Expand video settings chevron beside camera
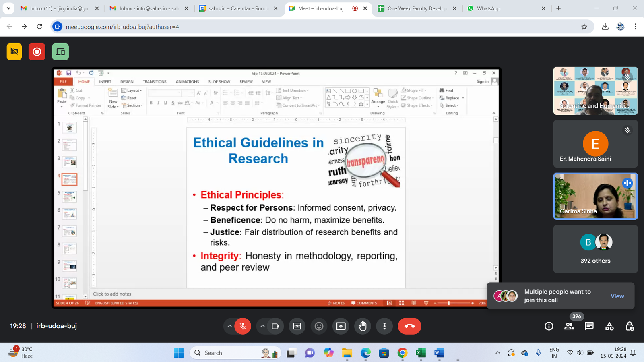644x362 pixels. click(x=262, y=326)
